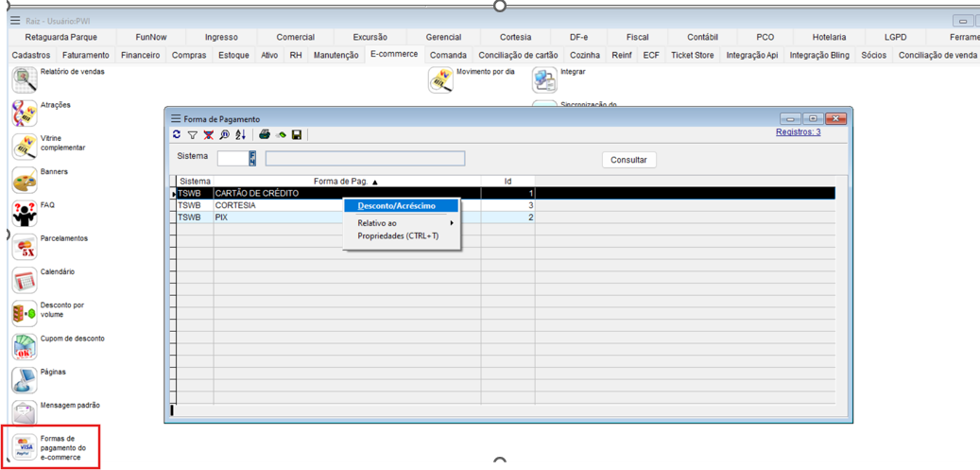Click the printer icon in the toolbar
980x470 pixels.
click(x=265, y=135)
